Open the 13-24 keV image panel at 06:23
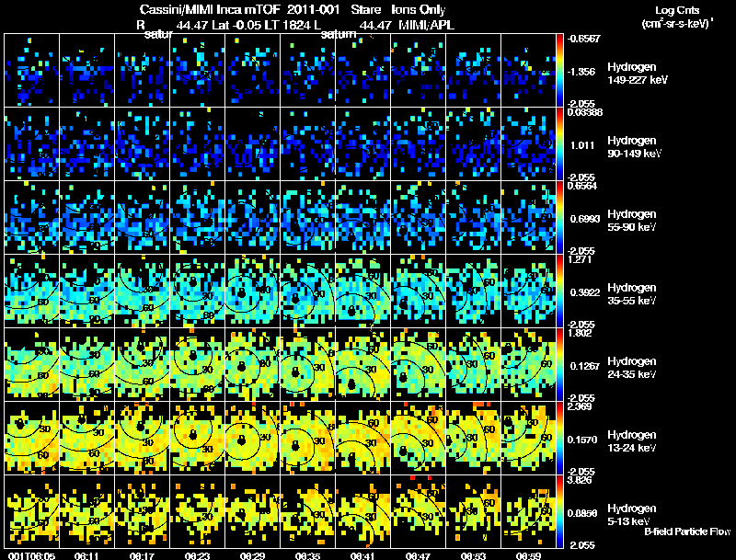The height and width of the screenshot is (560, 736). coord(197,439)
